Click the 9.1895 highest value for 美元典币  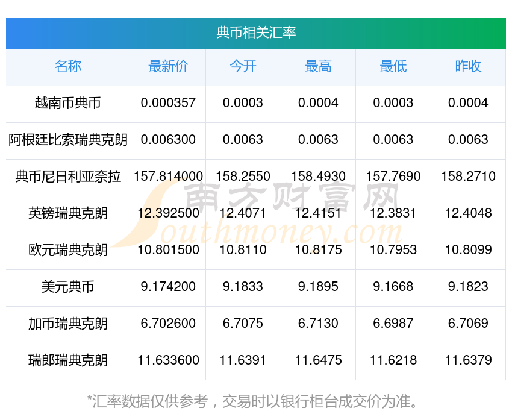[x=318, y=287]
